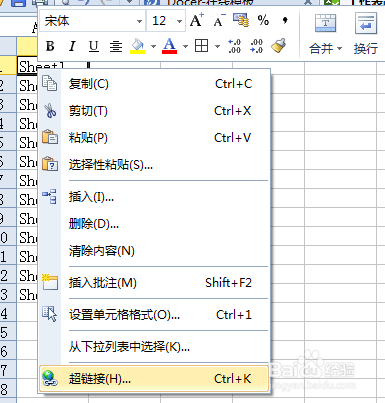
Task: Select 插入(I)... menu entry
Action: 154,197
